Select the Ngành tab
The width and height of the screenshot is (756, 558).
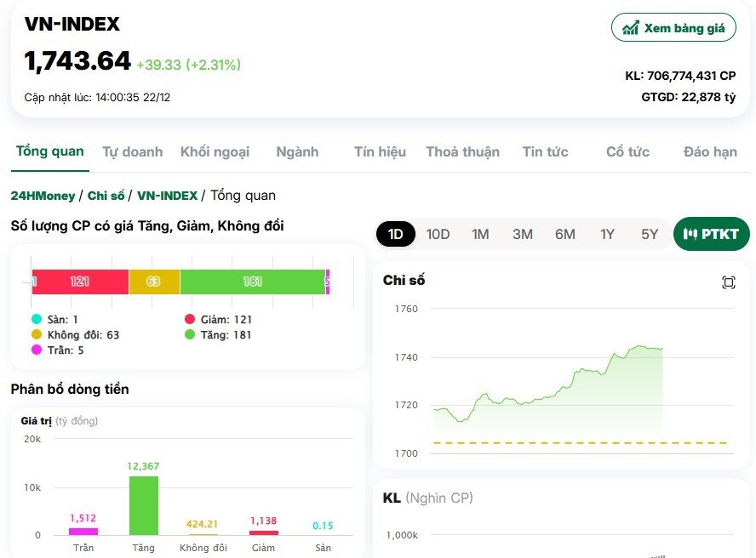click(296, 151)
